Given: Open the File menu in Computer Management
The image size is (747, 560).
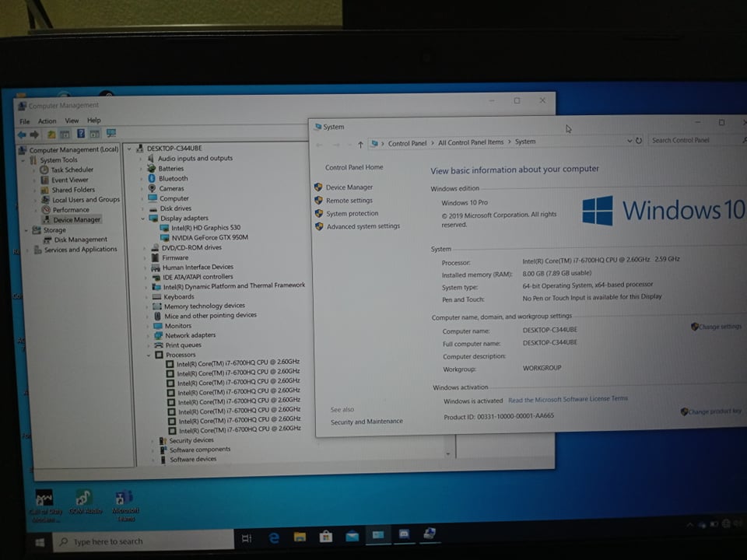Looking at the screenshot, I should point(24,121).
